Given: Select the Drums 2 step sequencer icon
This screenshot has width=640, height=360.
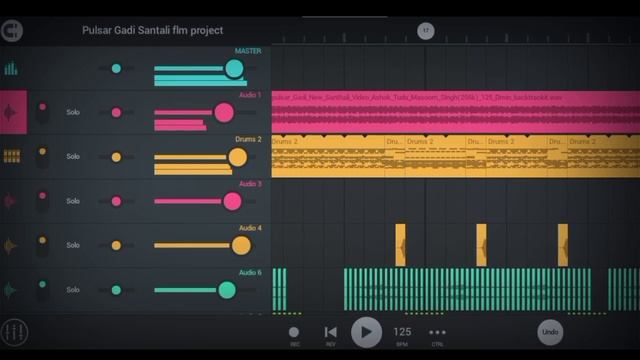Looking at the screenshot, I should 12,156.
